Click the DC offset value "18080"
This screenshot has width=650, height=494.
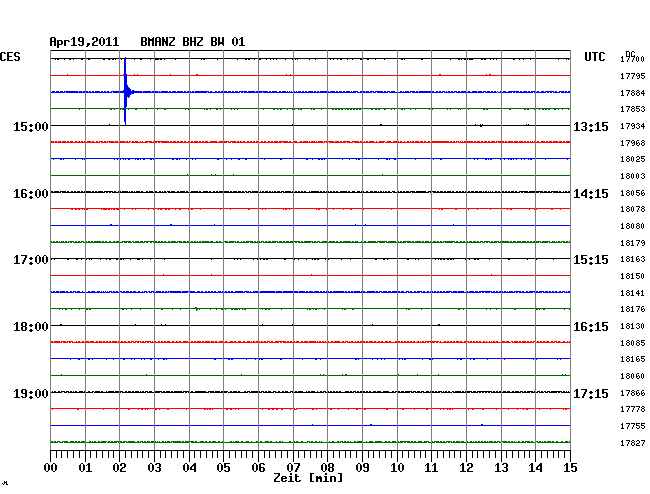point(633,226)
